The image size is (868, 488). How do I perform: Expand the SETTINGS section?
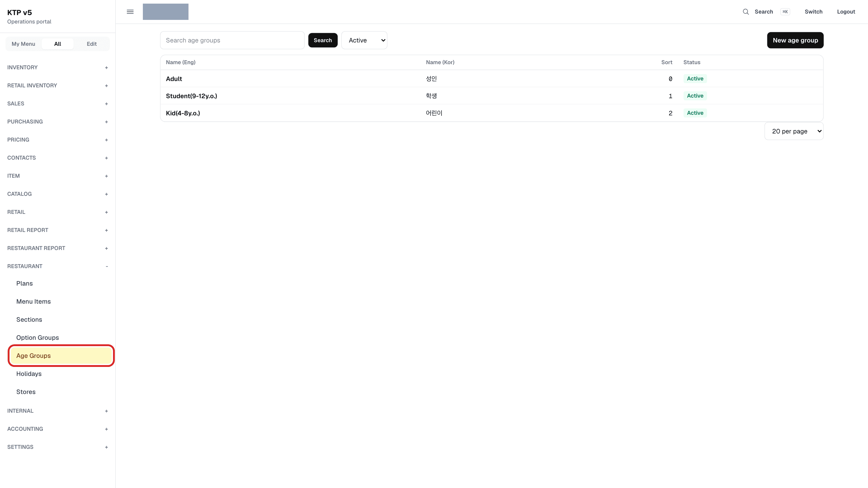click(x=58, y=447)
